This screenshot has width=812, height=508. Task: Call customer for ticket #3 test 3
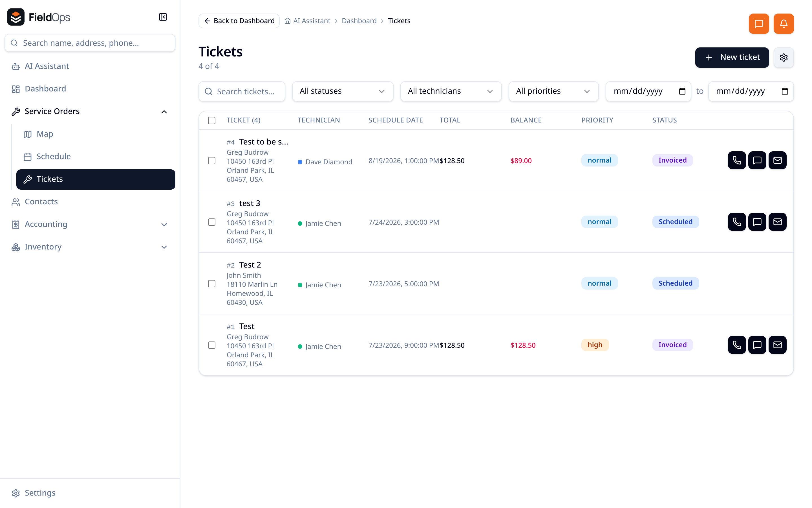click(736, 222)
